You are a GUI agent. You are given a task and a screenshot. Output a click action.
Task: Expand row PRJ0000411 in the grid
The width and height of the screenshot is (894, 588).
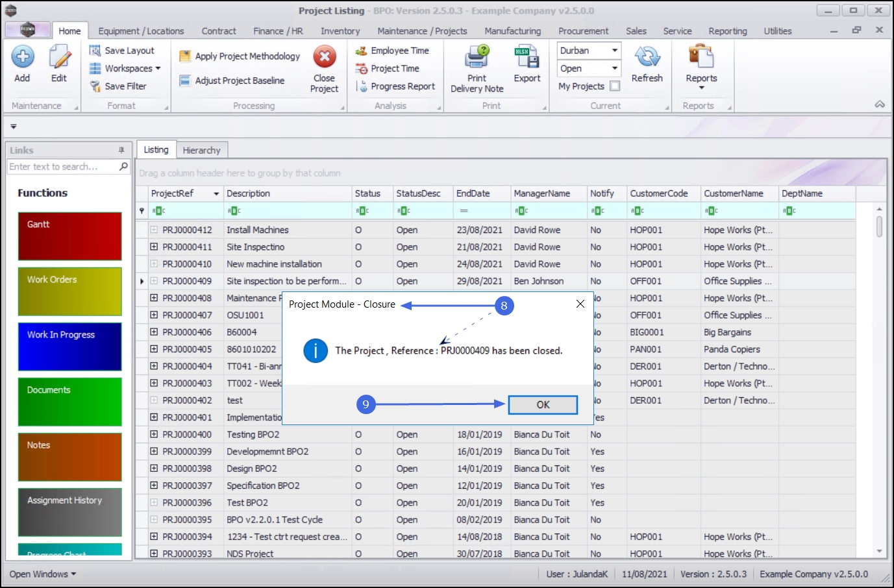click(x=154, y=247)
